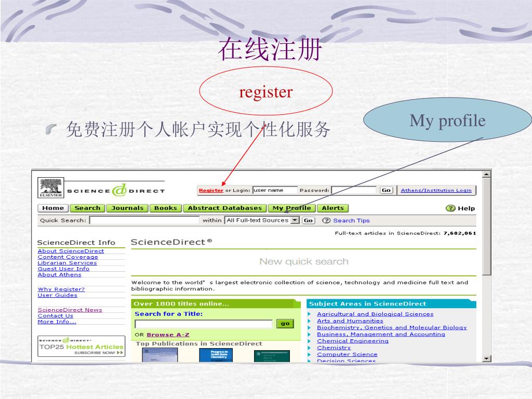Open Librarian Services link
This screenshot has width=532, height=399.
point(67,263)
